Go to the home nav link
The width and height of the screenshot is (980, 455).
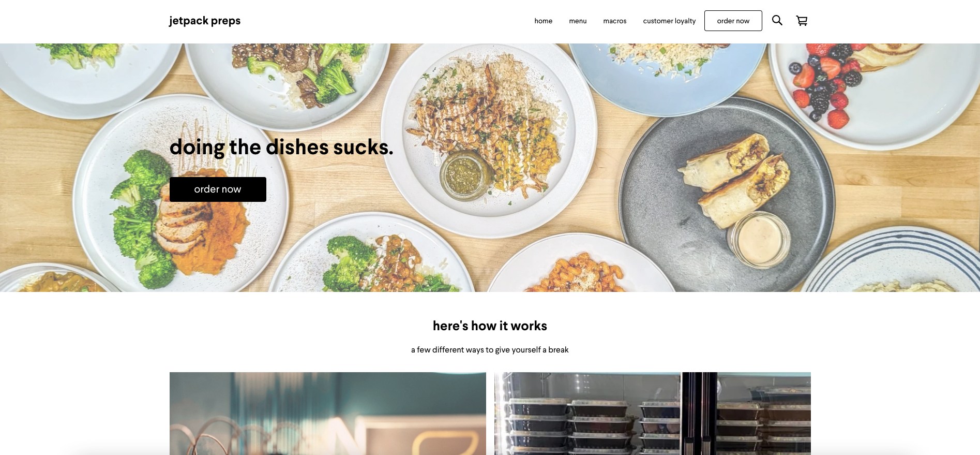tap(543, 21)
